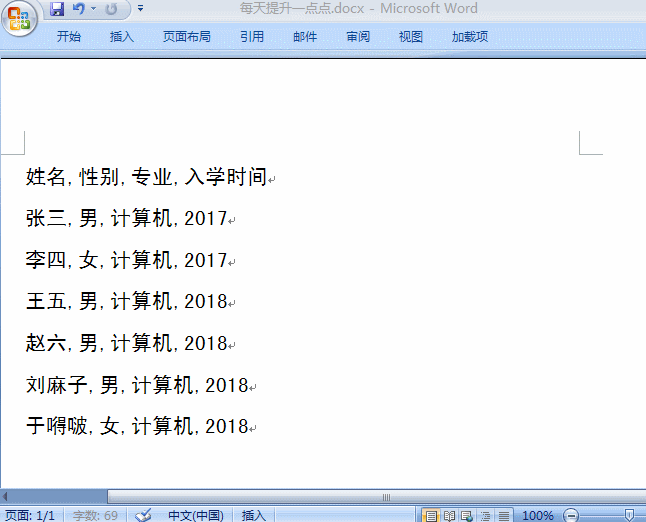Click the language indicator 中文(中国)
The height and width of the screenshot is (522, 646).
[x=196, y=515]
